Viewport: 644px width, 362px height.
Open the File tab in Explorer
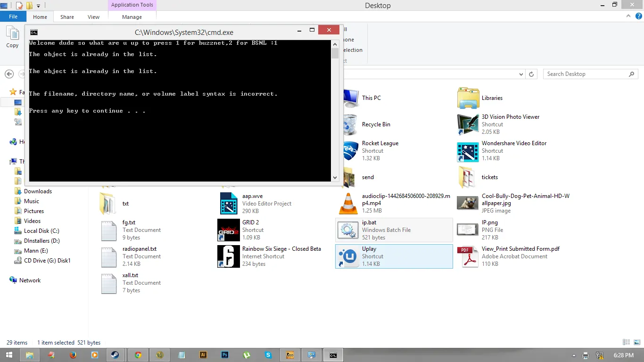[x=13, y=16]
